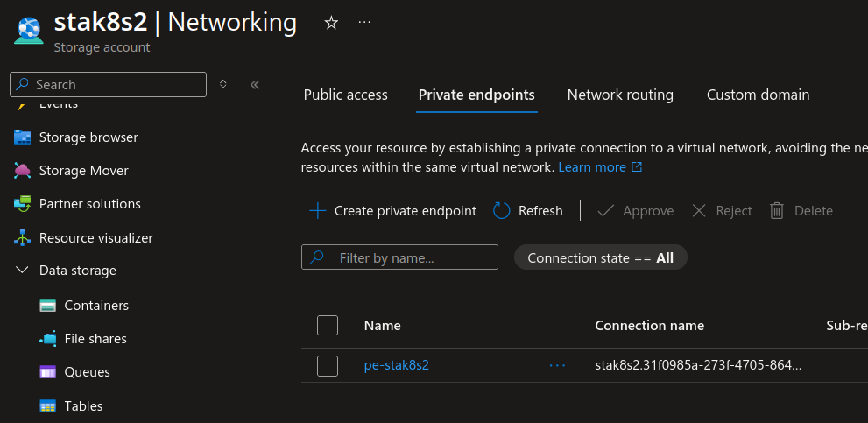Open File shares under Data storage

(x=95, y=339)
